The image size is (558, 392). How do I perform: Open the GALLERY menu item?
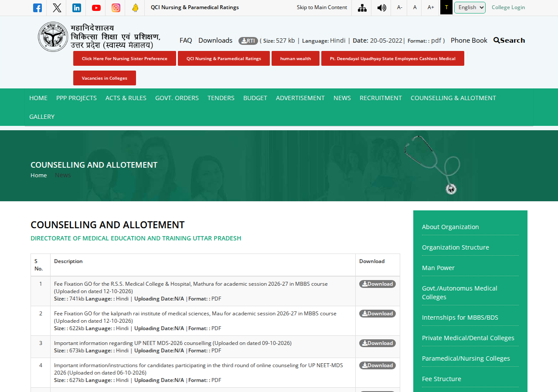tap(42, 117)
